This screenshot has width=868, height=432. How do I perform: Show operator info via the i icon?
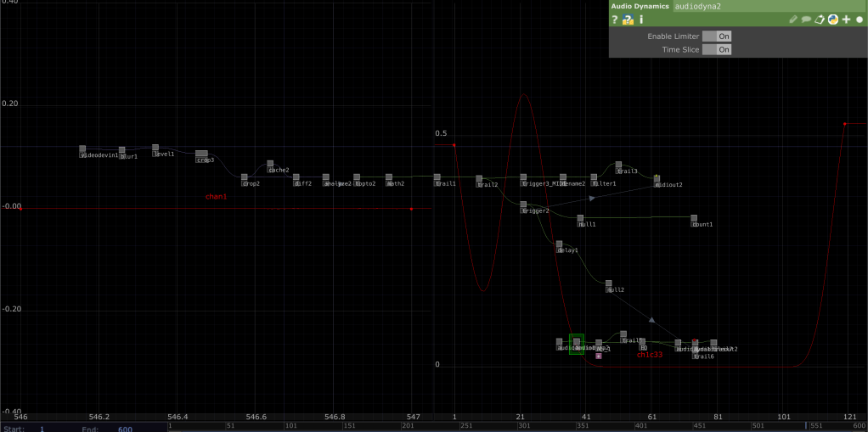point(641,20)
